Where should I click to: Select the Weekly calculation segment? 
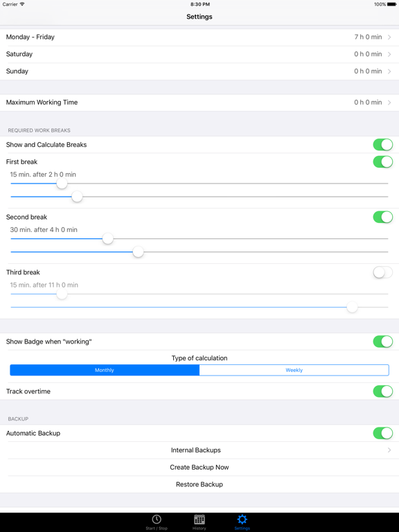pos(294,370)
